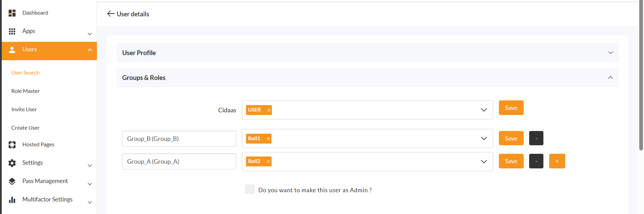This screenshot has width=644, height=214.
Task: Expand the User Profile section
Action: click(x=611, y=52)
